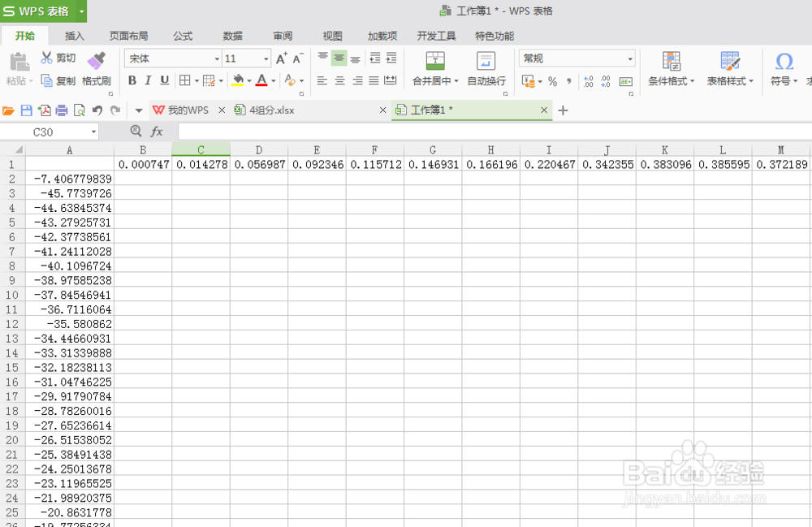Open Symbol (符号) omega button
The height and width of the screenshot is (527, 812).
click(784, 68)
